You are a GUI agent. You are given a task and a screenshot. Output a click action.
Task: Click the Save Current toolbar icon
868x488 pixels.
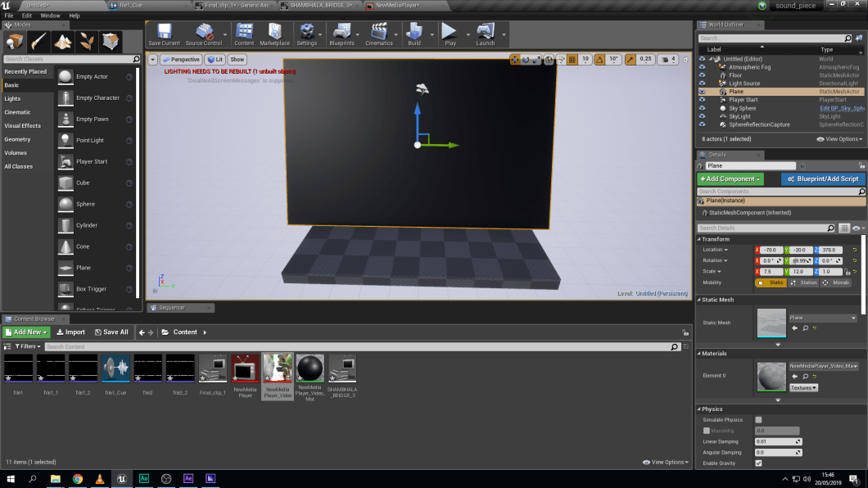(164, 34)
